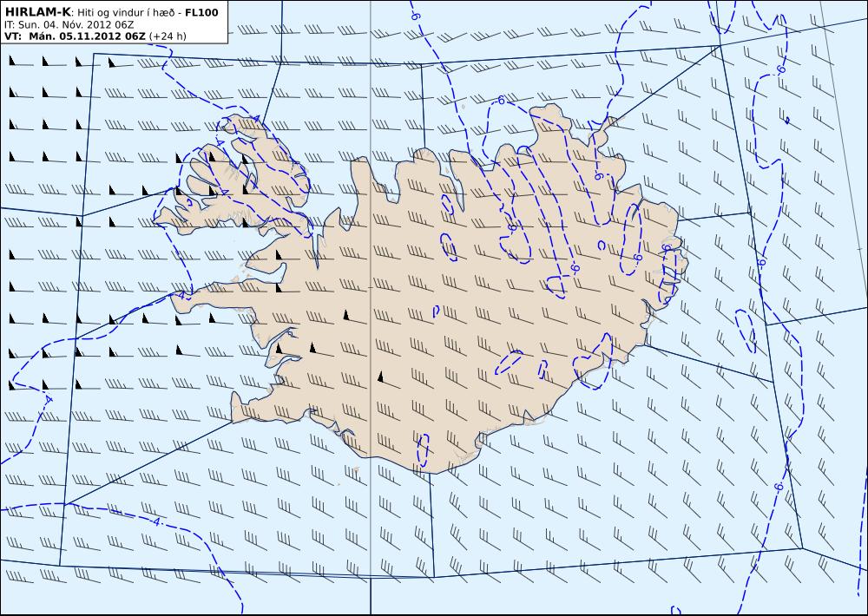
Task: Click the VT: Mán. 05.11.2012 06Z line
Action: [x=95, y=36]
